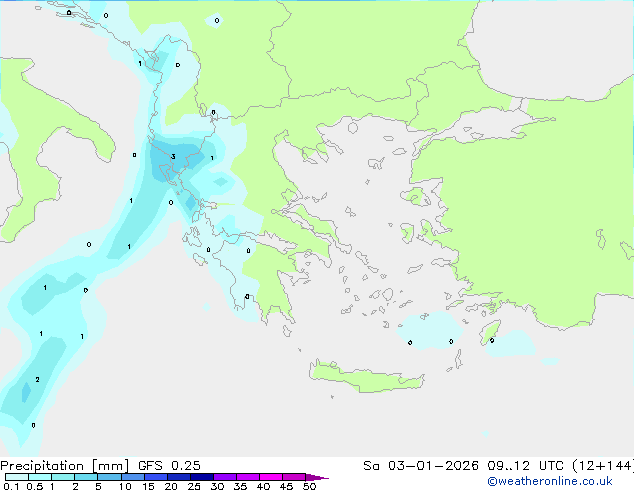The width and height of the screenshot is (634, 490).
Task: Click the "30" legend label
Action: coord(217,486)
